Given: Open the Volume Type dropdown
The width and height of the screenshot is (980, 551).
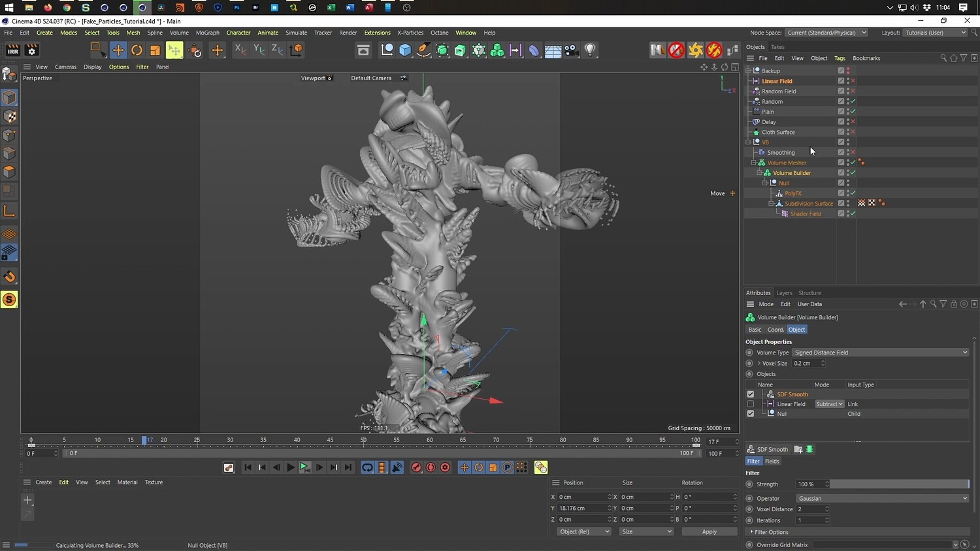Looking at the screenshot, I should coord(880,353).
